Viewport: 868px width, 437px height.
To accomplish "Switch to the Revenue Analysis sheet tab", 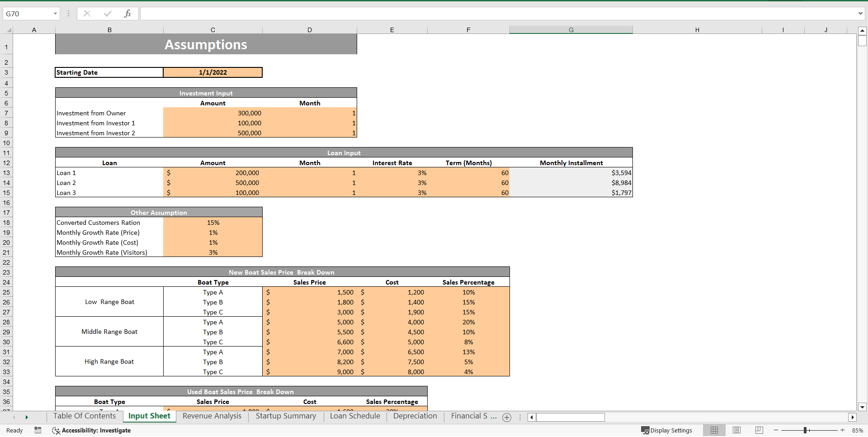I will (212, 416).
